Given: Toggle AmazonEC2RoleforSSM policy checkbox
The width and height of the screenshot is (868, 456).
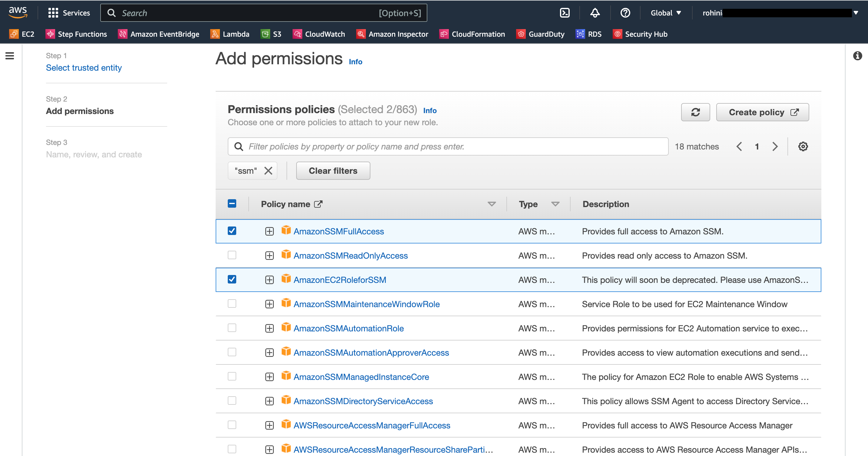Looking at the screenshot, I should [x=232, y=280].
